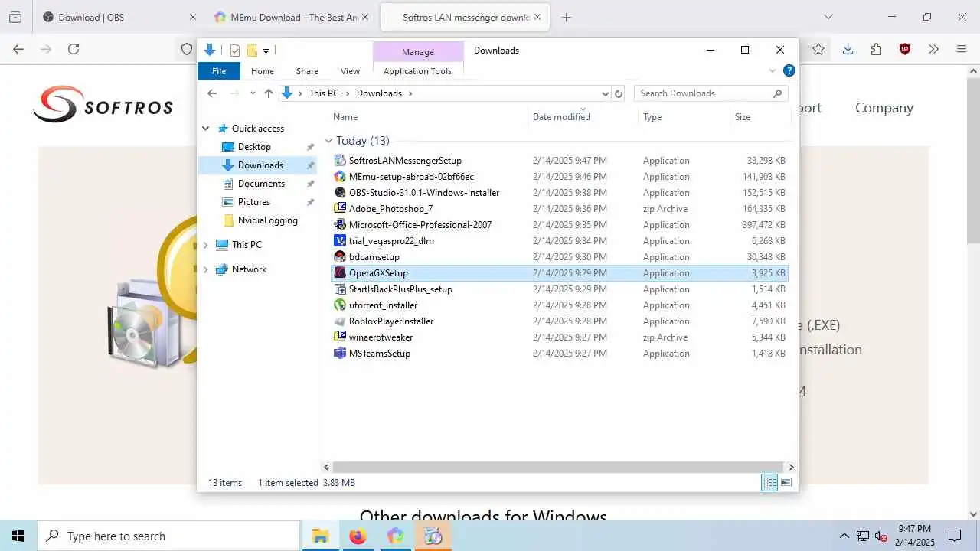Viewport: 980px width, 551px height.
Task: Open Firefox hamburger application menu
Action: click(962, 49)
